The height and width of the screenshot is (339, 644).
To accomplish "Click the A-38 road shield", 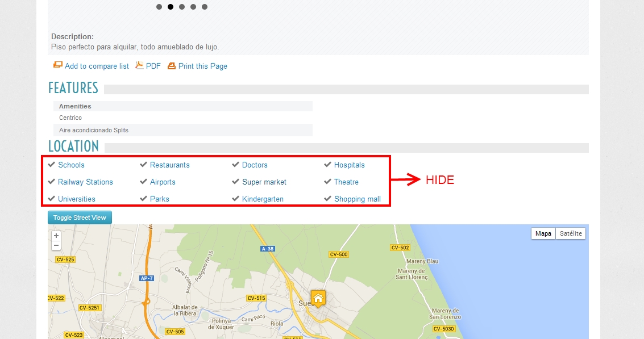I will pos(267,249).
